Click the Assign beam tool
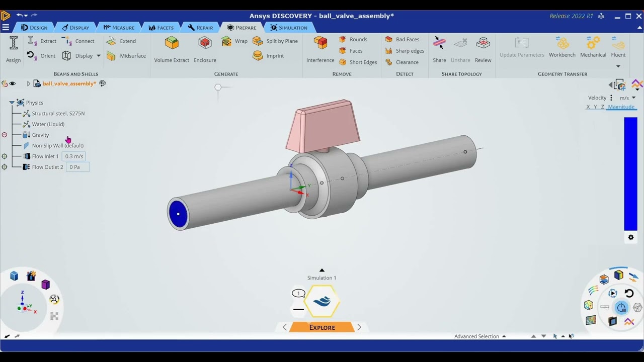644x362 pixels. [14, 49]
